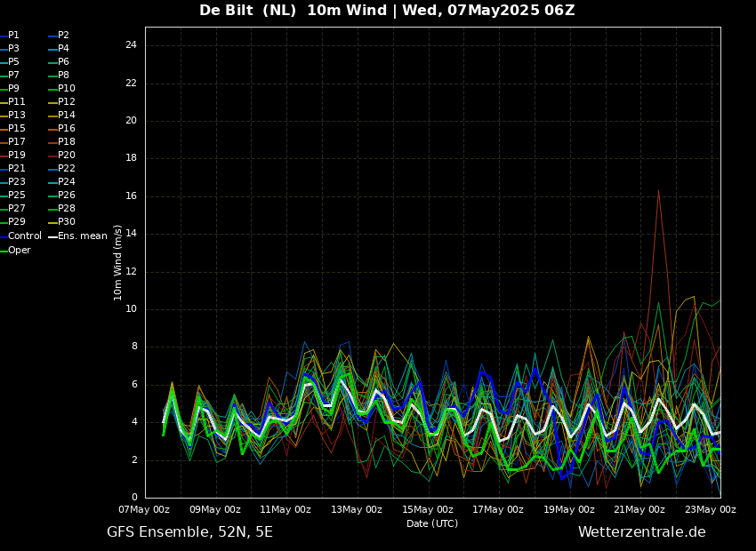Click the P1 legend entry
This screenshot has width=756, height=551.
click(x=13, y=36)
